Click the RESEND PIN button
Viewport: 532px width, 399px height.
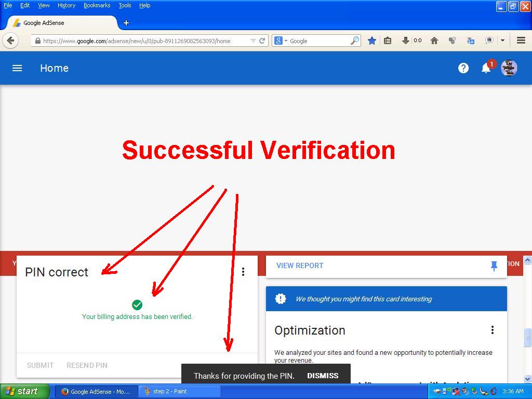point(87,365)
